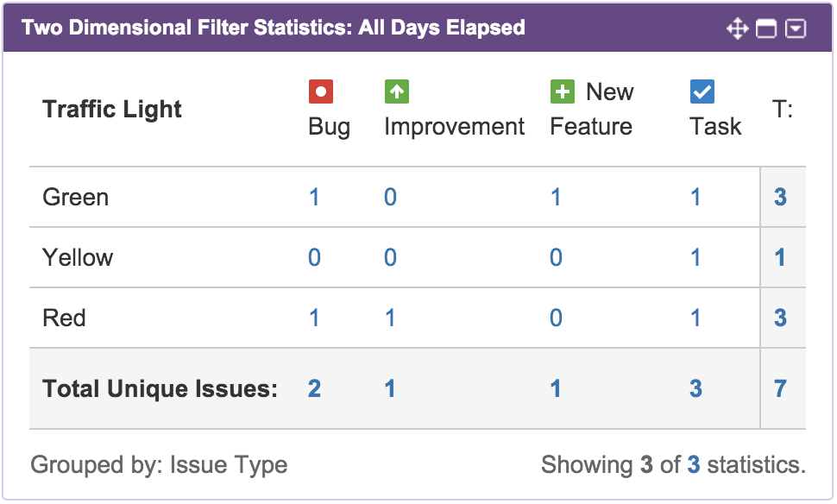Click Yellow row total count
837x504 pixels.
[x=780, y=258]
